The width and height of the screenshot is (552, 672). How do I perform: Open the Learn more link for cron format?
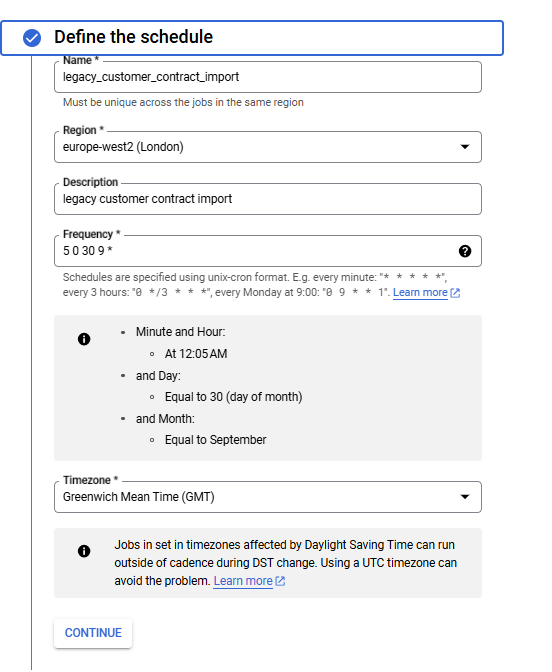coord(420,293)
